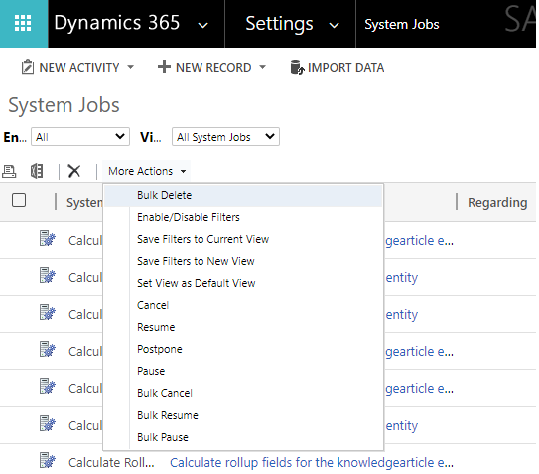Select Save Filters to New View

(x=243, y=261)
